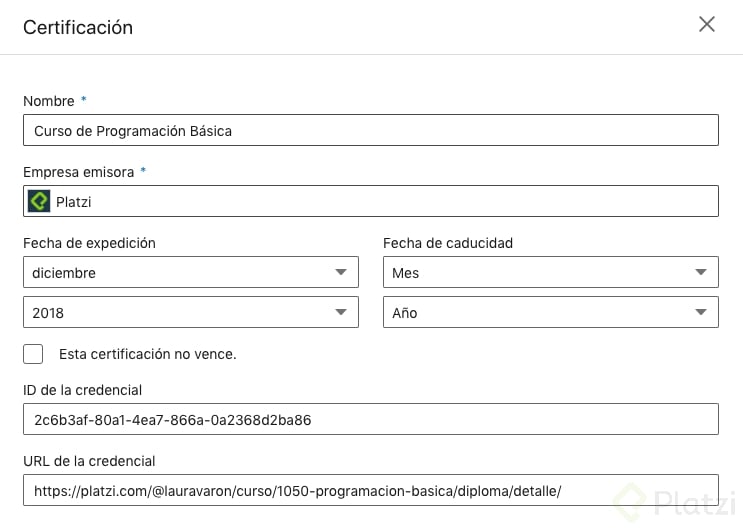Click the Certificación dialog title

click(78, 27)
